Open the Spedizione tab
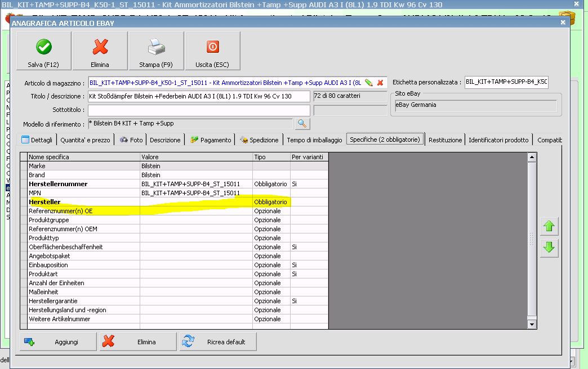 (x=259, y=140)
